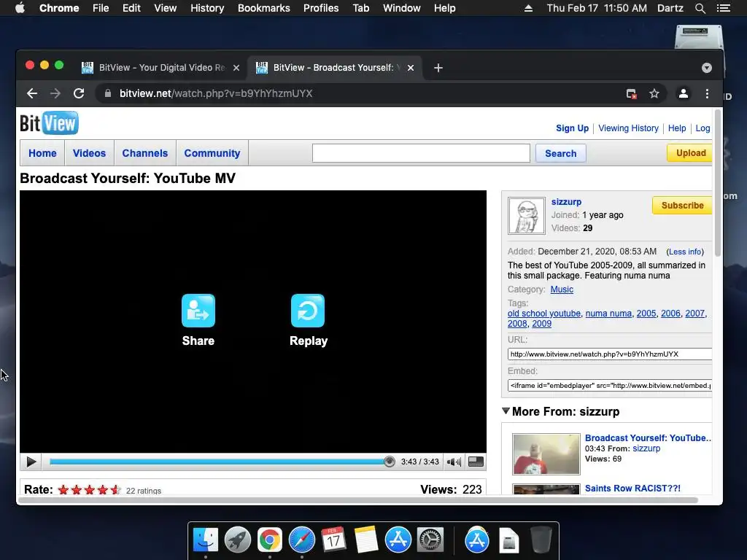Click the site lock icon in the address bar
Viewport: 747px width, 560px height.
tap(108, 93)
